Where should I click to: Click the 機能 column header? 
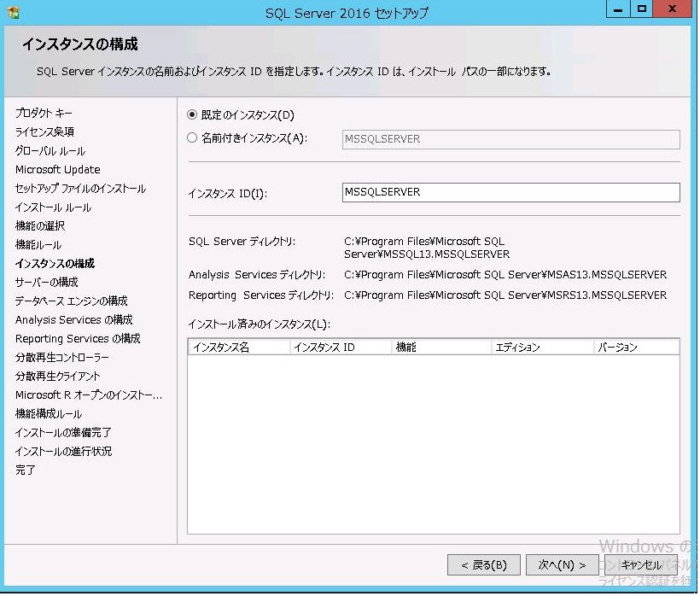coord(441,348)
